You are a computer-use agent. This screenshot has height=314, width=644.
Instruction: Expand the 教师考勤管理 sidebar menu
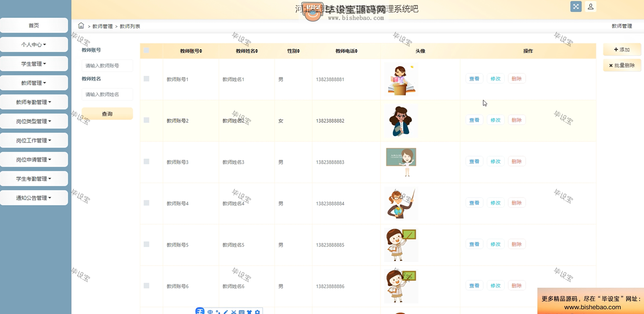[x=34, y=102]
